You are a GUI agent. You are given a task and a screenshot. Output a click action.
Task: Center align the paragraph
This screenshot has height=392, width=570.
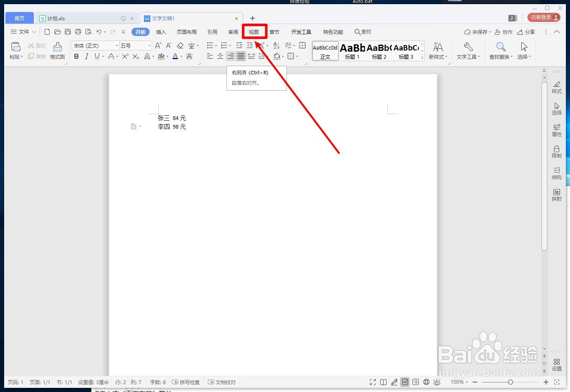[x=220, y=56]
